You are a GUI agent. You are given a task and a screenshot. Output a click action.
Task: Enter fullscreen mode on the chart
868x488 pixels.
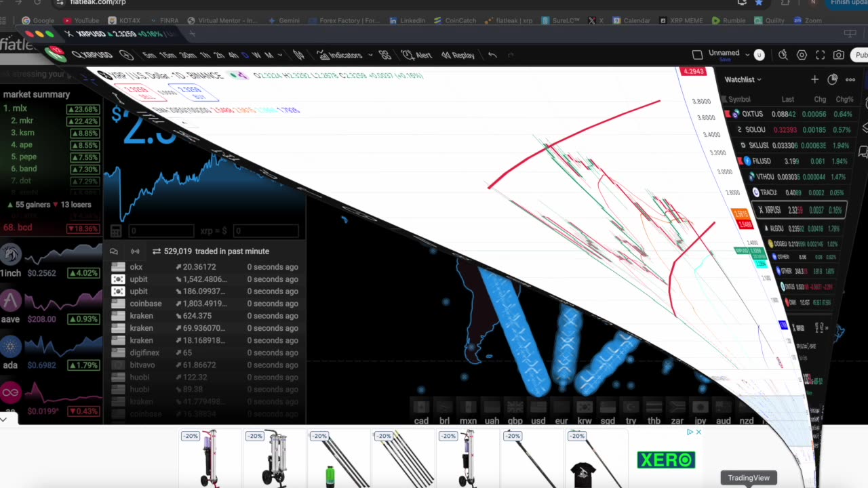coord(820,55)
